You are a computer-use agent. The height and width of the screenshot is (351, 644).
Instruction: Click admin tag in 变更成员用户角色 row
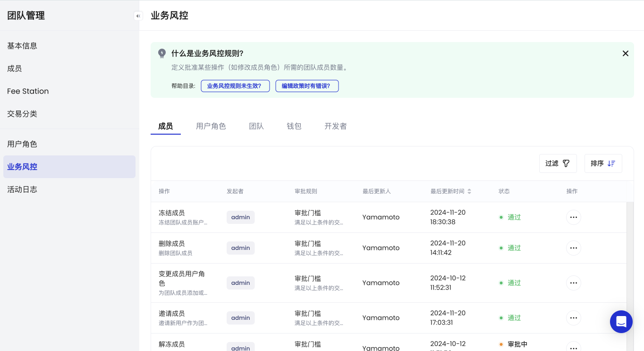tap(240, 283)
